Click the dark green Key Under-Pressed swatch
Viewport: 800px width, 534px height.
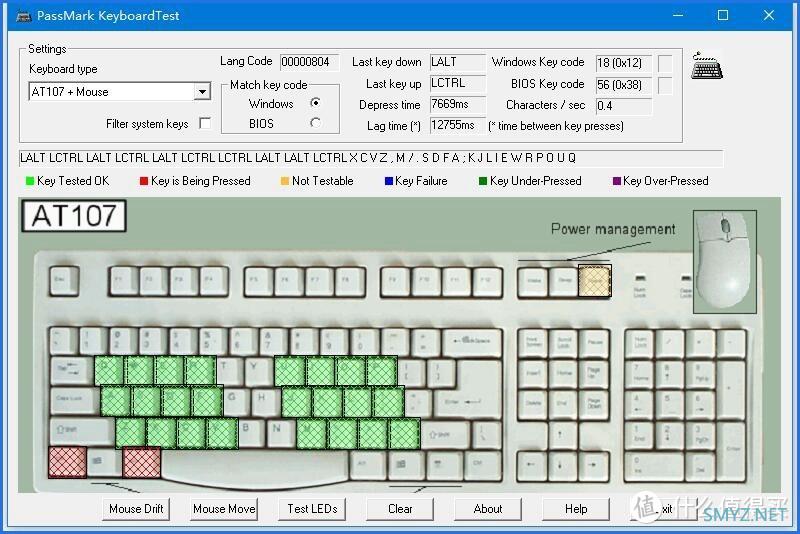[483, 181]
